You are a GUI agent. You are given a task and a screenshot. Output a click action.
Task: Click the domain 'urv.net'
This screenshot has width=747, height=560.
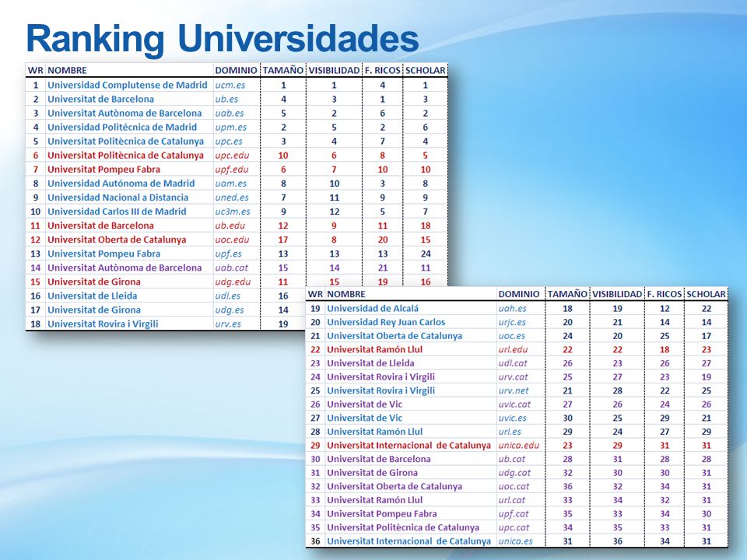tap(514, 391)
